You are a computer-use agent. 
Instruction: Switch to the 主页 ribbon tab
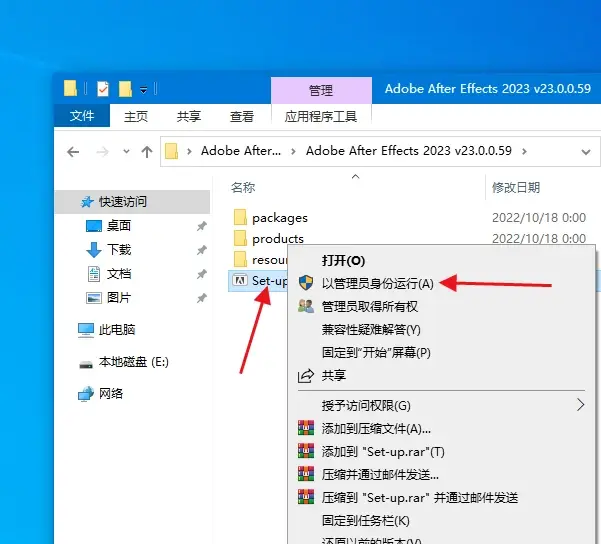(x=136, y=116)
